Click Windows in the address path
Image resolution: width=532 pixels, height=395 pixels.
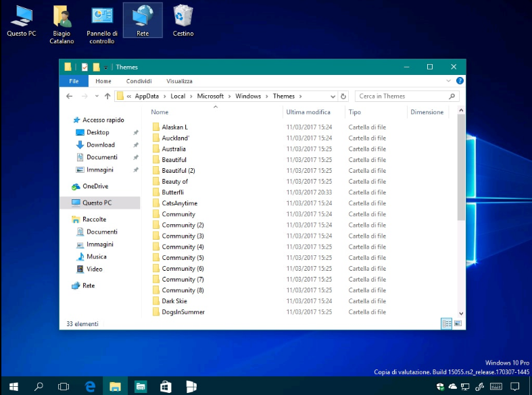click(248, 96)
